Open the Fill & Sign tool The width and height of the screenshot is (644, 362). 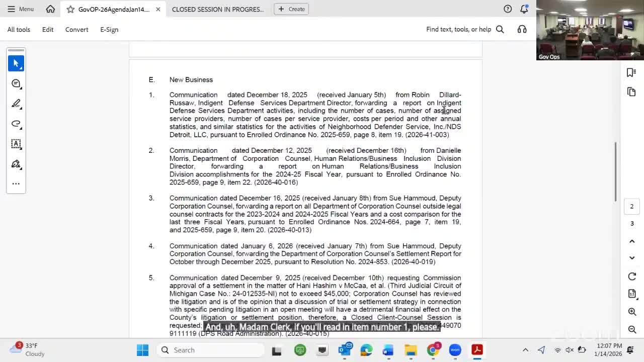tap(16, 164)
